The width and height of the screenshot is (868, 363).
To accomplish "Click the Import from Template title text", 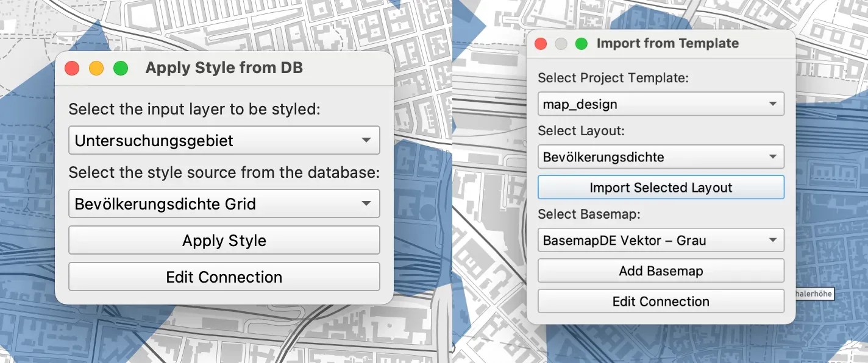I will tap(667, 44).
